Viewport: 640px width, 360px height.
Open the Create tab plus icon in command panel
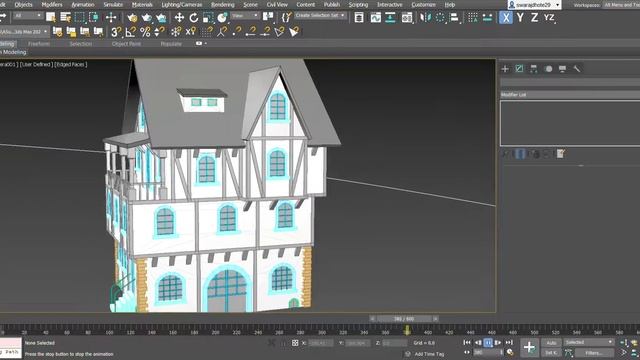pyautogui.click(x=505, y=69)
